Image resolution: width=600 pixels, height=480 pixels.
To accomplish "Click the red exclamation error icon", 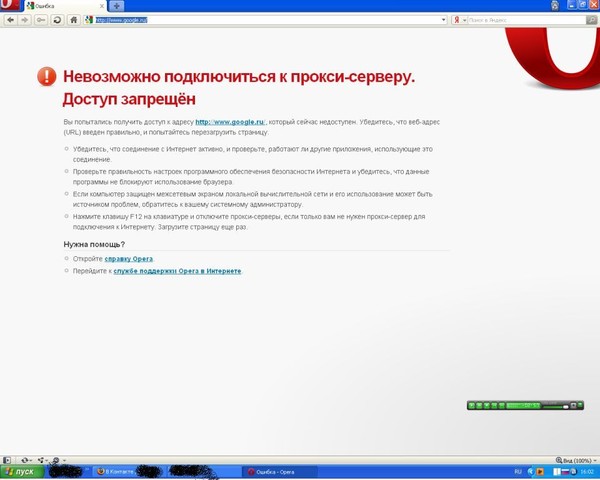I will 47,76.
